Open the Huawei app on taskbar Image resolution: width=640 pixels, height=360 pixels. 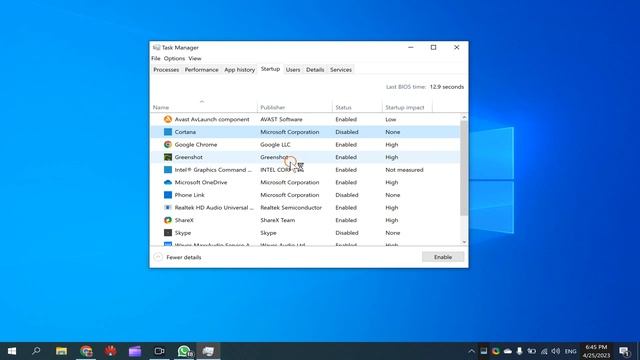tap(110, 351)
